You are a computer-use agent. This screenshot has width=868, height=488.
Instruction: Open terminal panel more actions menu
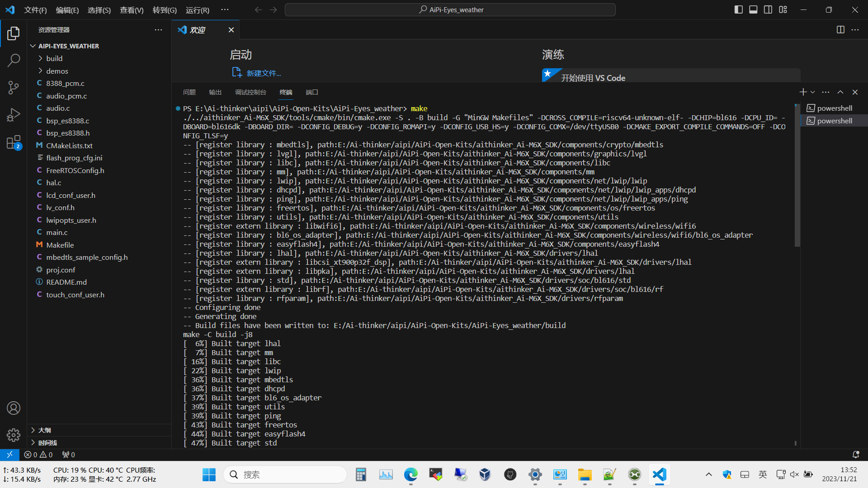pos(826,92)
